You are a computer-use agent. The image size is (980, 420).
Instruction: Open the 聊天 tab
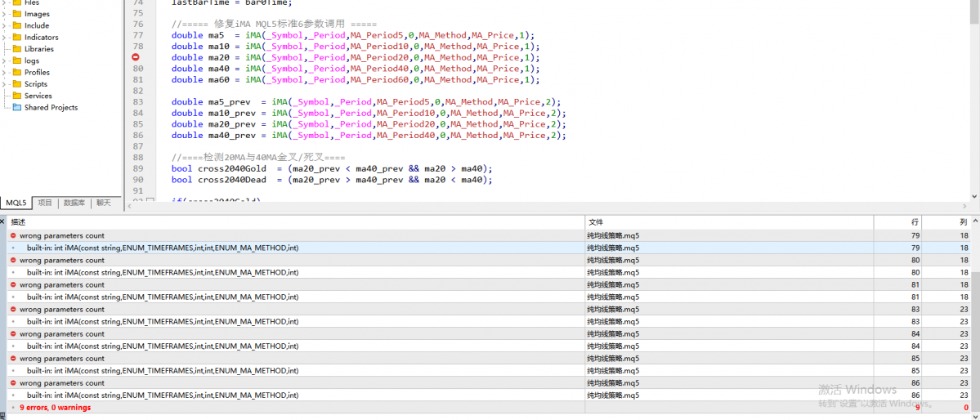pos(103,203)
